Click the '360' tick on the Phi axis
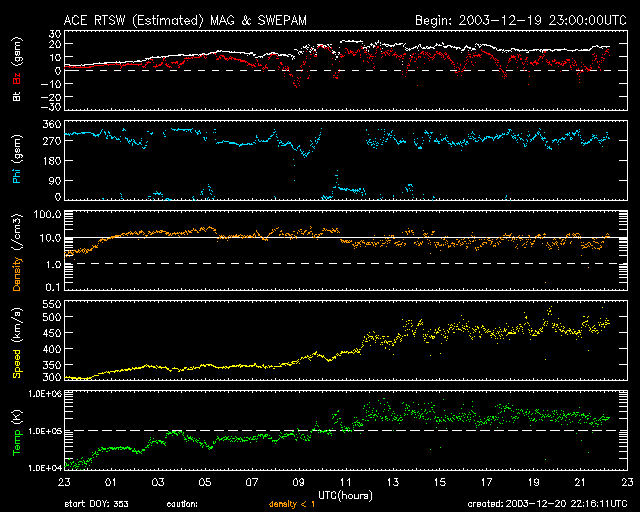 coord(52,124)
